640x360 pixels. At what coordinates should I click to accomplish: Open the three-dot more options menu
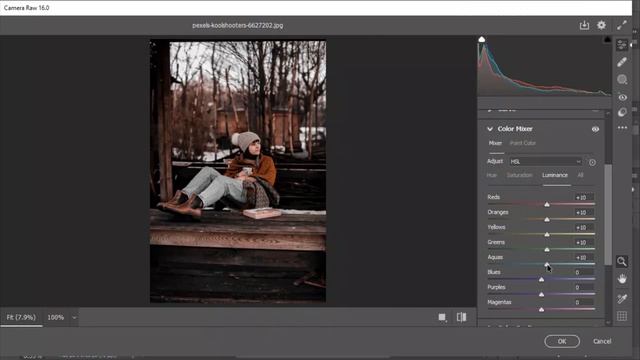point(622,128)
